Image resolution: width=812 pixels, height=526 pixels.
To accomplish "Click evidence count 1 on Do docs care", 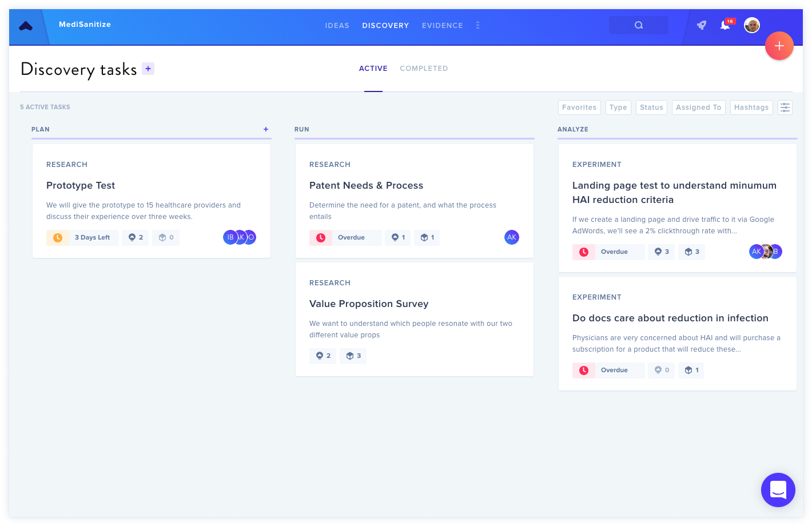I will coord(691,370).
